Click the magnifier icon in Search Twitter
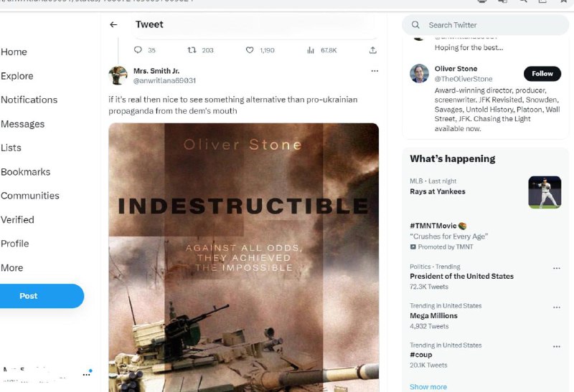 pos(416,25)
